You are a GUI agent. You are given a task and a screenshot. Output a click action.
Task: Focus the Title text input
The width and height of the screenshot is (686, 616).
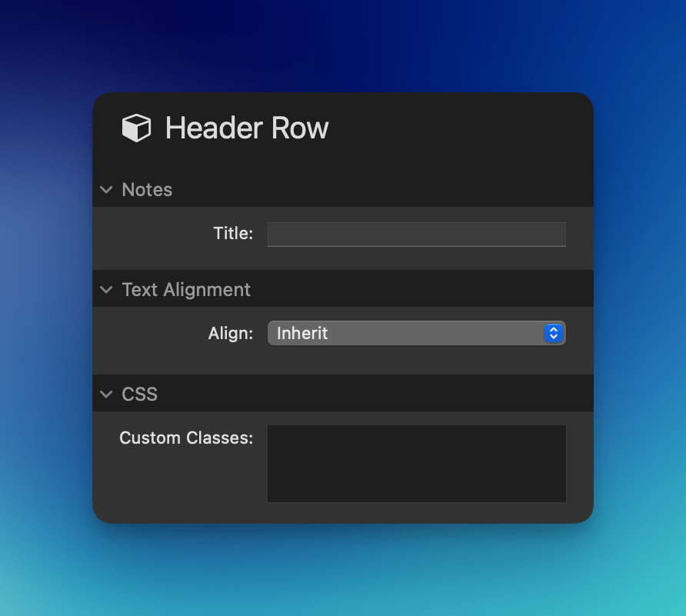tap(416, 235)
